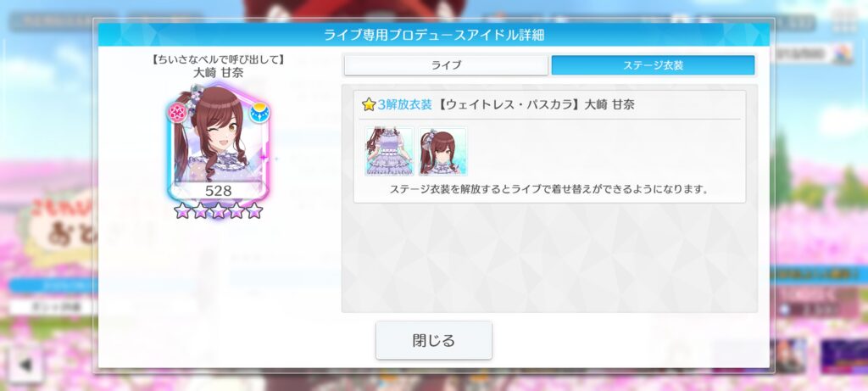Click the yellow star beside 3解放衣装
This screenshot has height=391, width=868.
tap(369, 104)
